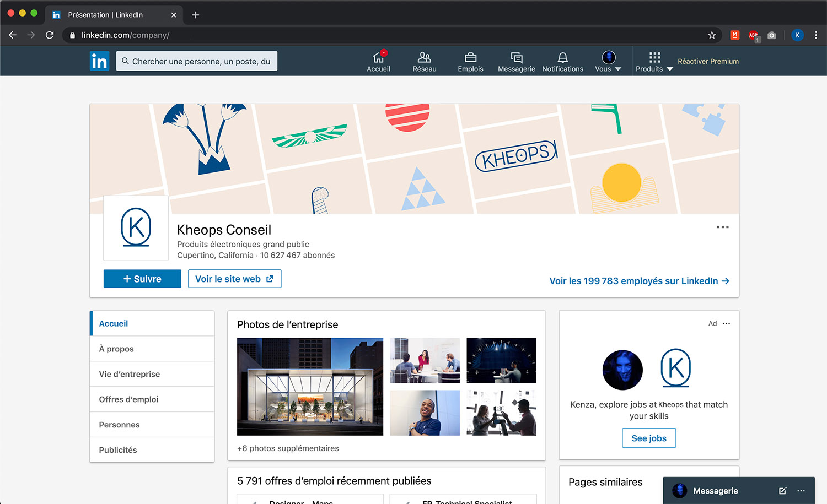Open the ABP adblock extension
The height and width of the screenshot is (504, 827).
[754, 35]
